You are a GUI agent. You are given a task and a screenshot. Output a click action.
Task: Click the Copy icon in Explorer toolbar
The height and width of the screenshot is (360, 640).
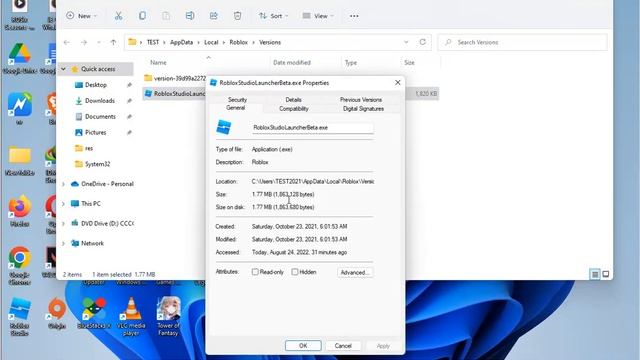coord(142,16)
